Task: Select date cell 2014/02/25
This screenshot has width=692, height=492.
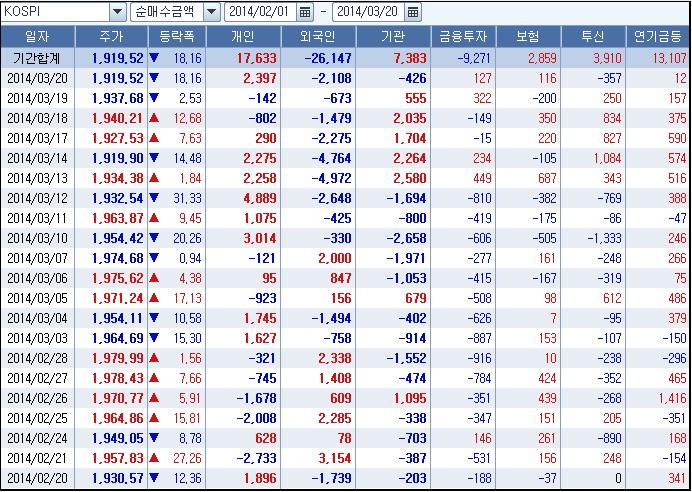Action: pos(38,418)
